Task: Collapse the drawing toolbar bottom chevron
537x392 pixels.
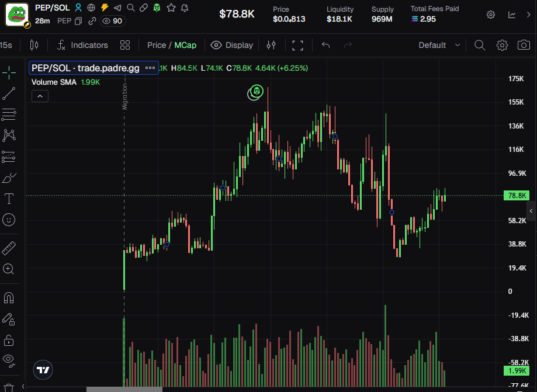Action: [23, 387]
